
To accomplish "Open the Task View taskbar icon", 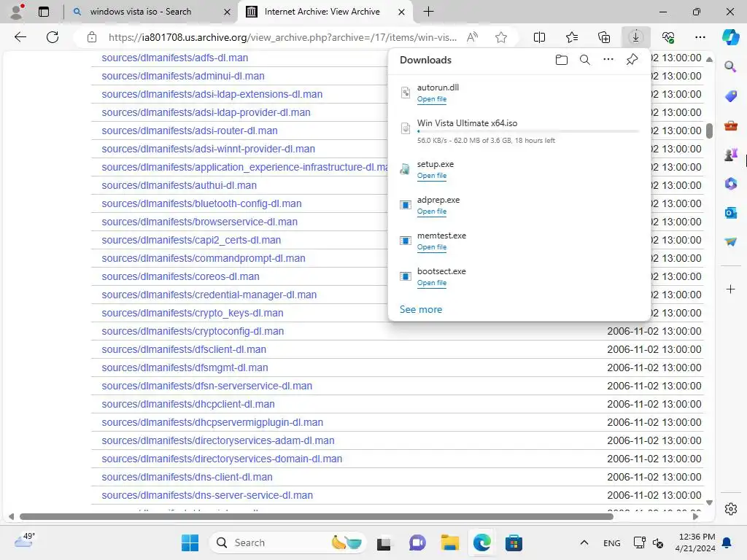I will click(x=384, y=542).
